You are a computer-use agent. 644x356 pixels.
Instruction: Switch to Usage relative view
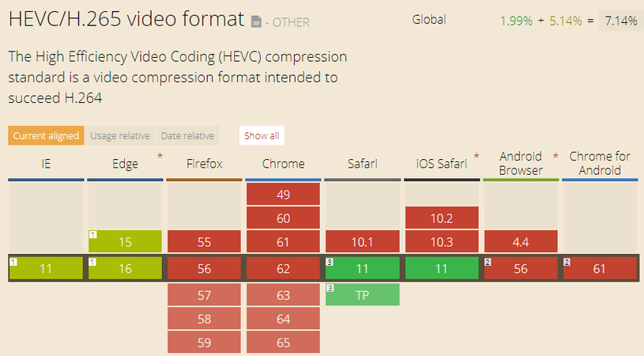(119, 135)
